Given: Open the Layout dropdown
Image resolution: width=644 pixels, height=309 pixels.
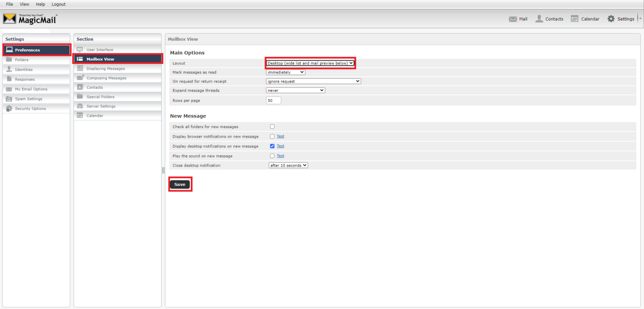Looking at the screenshot, I should click(310, 63).
